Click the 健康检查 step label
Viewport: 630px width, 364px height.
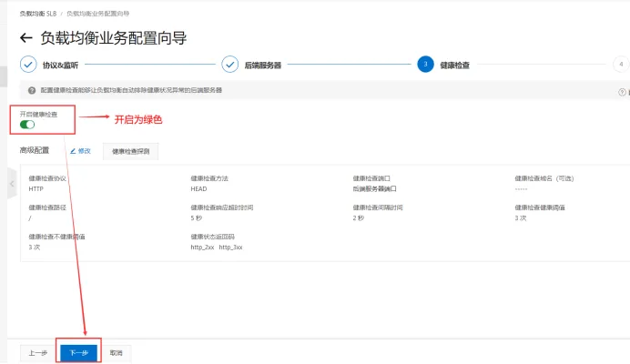[x=455, y=66]
